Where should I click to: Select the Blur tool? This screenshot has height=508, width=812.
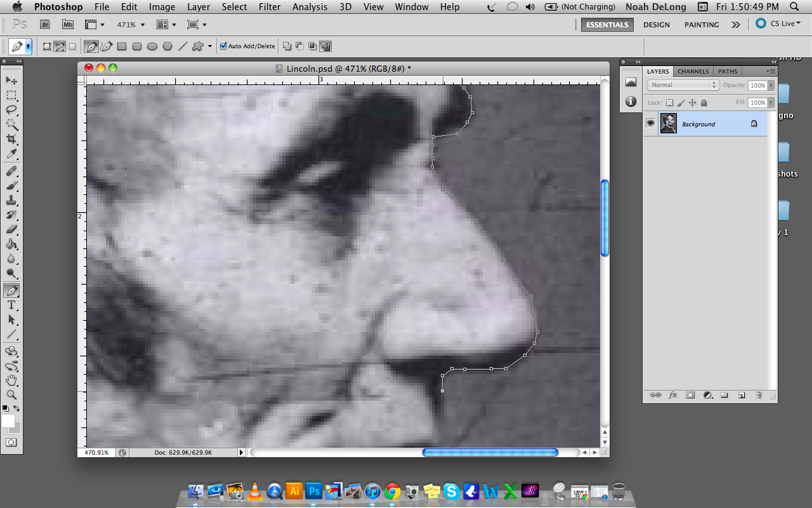point(11,259)
